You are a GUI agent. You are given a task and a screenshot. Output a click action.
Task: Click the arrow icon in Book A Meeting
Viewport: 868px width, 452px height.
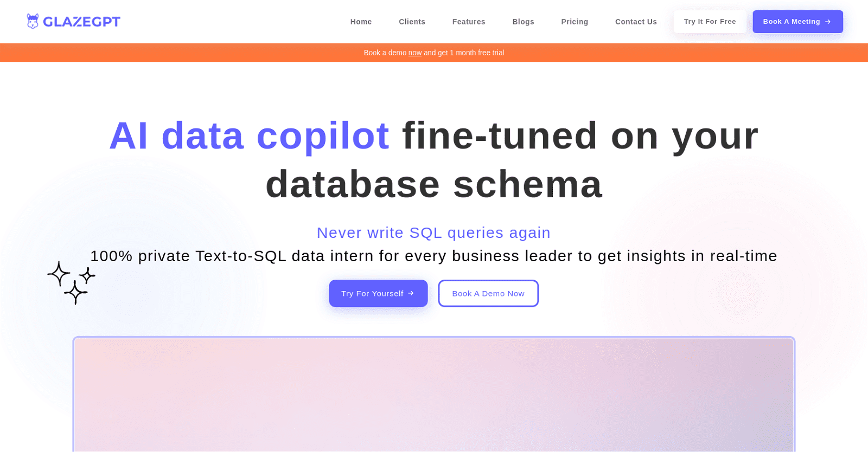(828, 22)
